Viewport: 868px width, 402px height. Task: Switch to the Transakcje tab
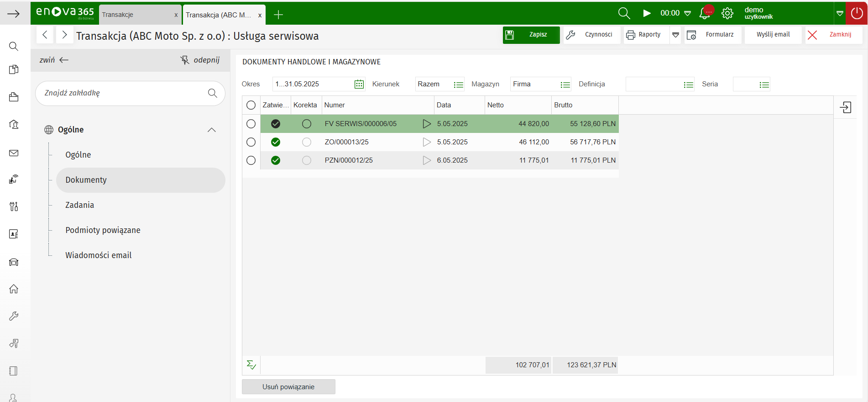tap(136, 15)
